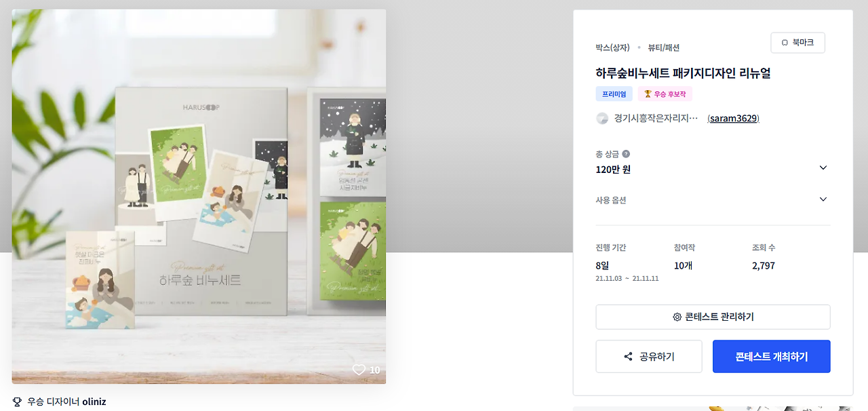Click the trophy icon in 우승 후보작 badge
The image size is (868, 411).
648,94
